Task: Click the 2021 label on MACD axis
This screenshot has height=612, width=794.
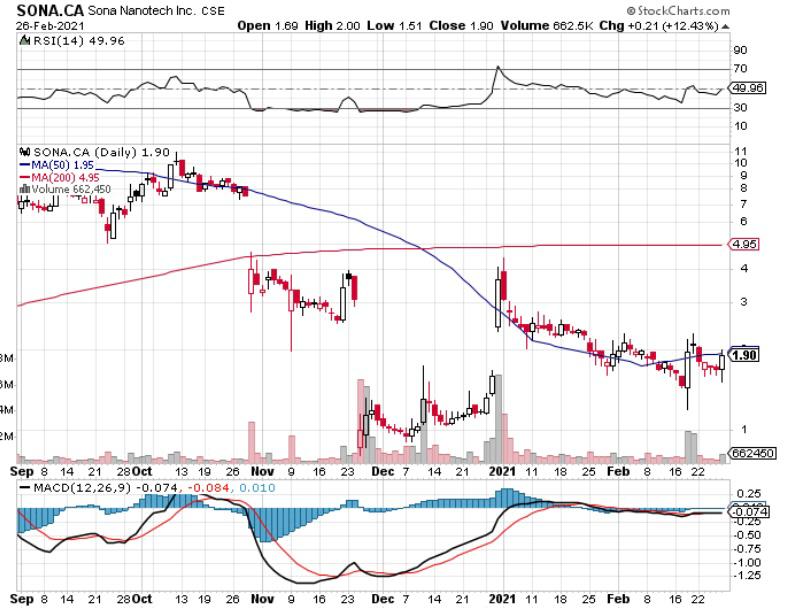Action: (x=502, y=599)
